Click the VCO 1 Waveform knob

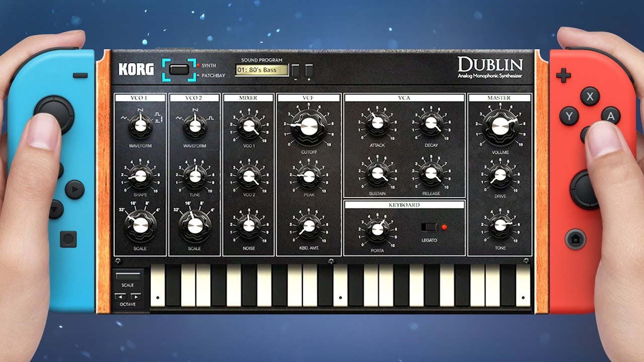coord(140,126)
